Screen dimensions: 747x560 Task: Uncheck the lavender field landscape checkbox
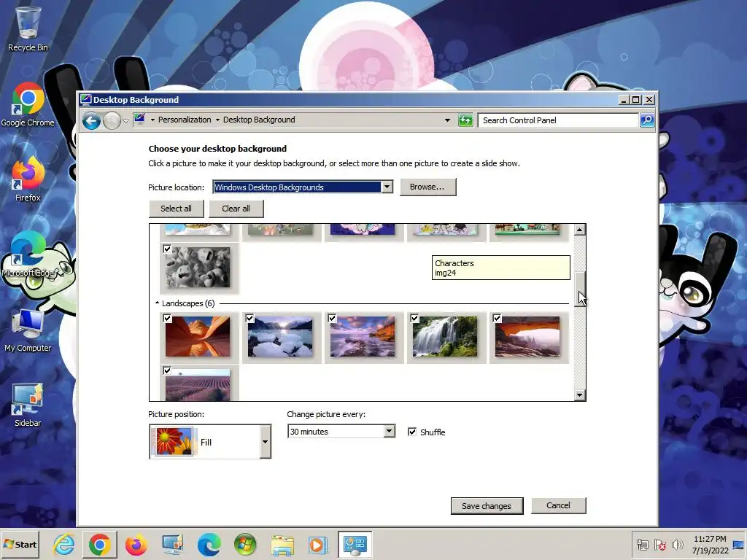(x=167, y=370)
